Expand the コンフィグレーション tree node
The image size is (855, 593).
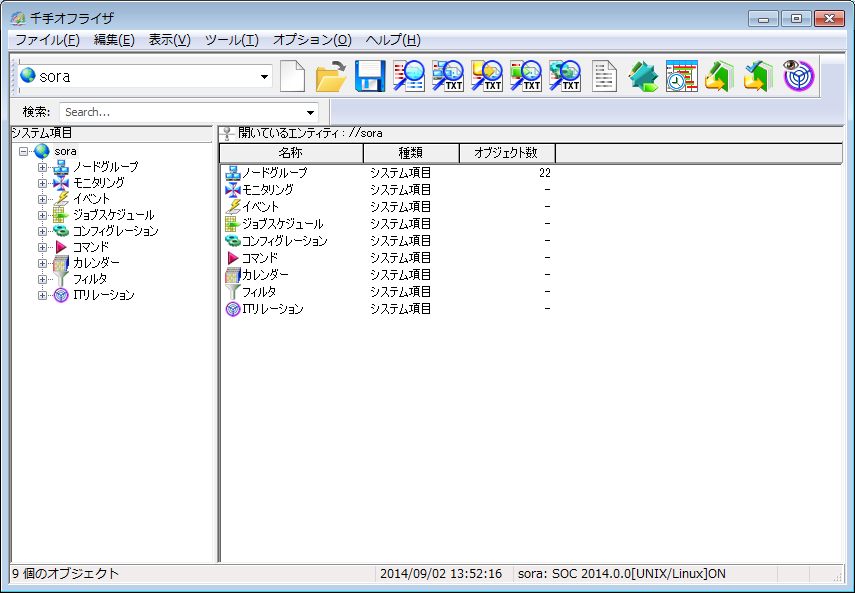[x=42, y=231]
